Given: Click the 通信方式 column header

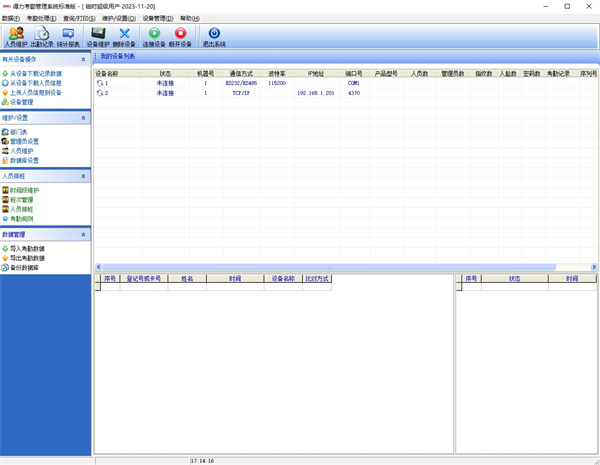Looking at the screenshot, I should [240, 73].
